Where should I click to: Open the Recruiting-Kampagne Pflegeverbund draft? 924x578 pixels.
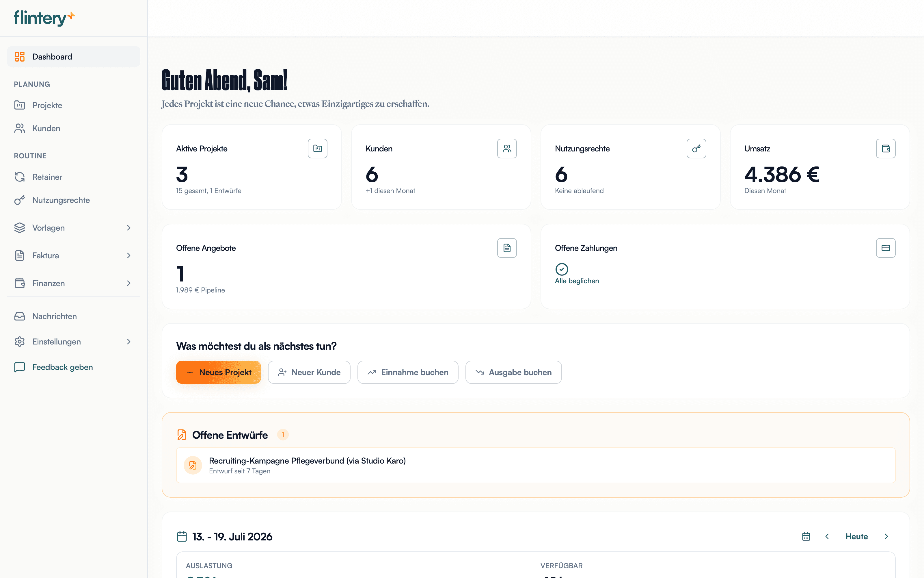pyautogui.click(x=536, y=465)
